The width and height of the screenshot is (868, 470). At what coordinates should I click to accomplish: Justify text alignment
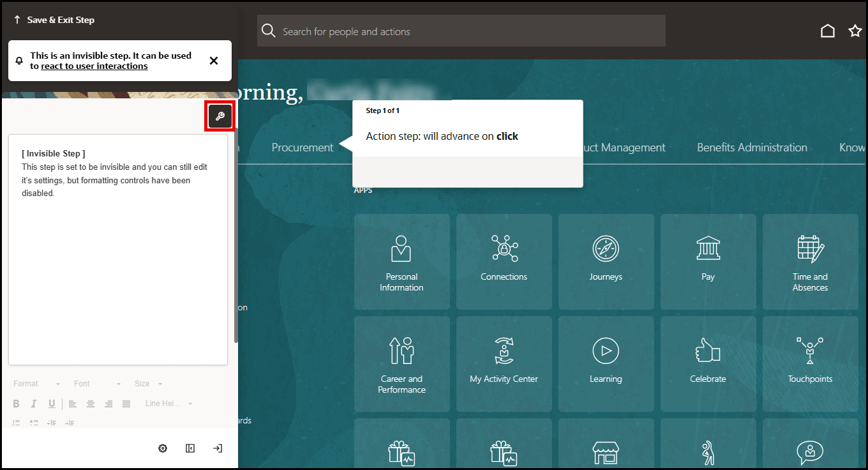pyautogui.click(x=126, y=404)
